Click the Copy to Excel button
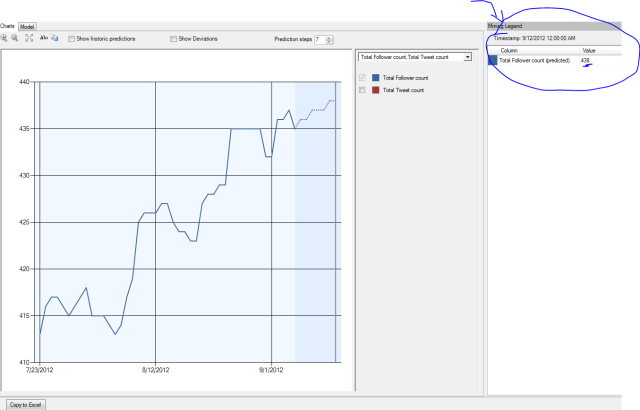Image resolution: width=640 pixels, height=410 pixels. pos(25,405)
